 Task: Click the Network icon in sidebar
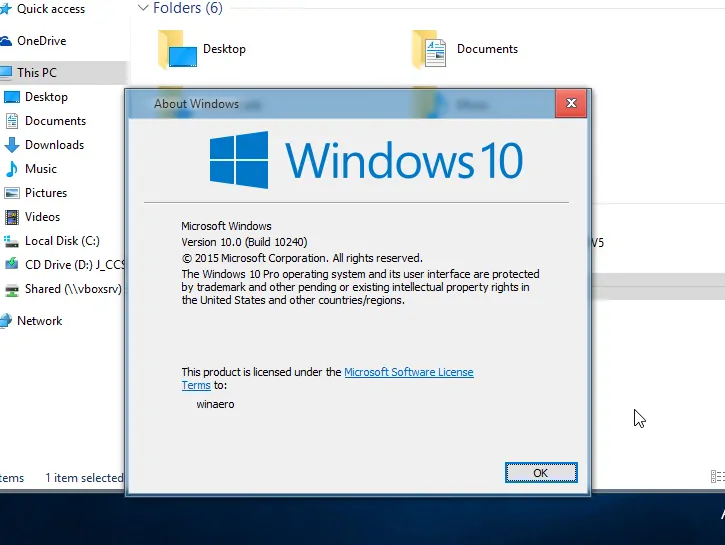[6, 321]
